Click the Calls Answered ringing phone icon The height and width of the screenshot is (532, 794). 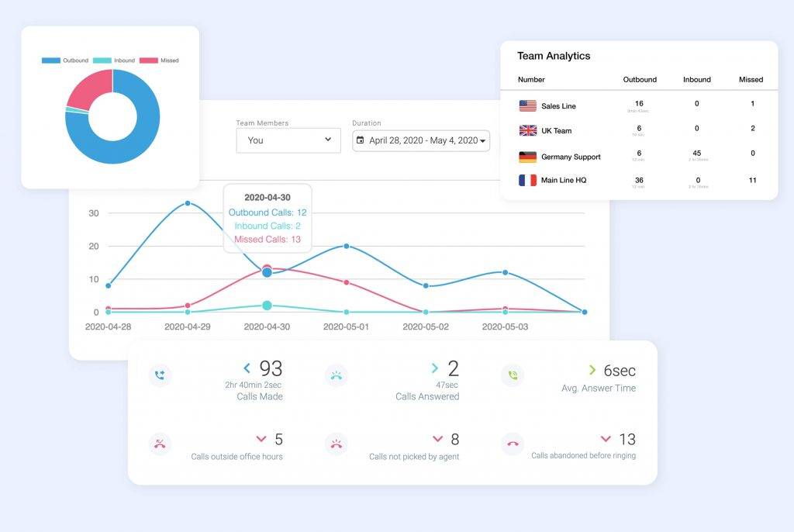[336, 375]
